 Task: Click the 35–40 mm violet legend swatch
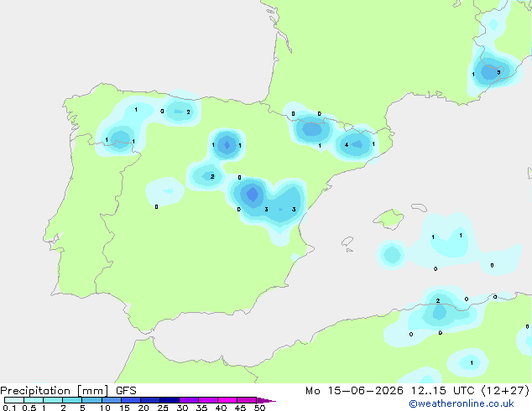(x=208, y=400)
